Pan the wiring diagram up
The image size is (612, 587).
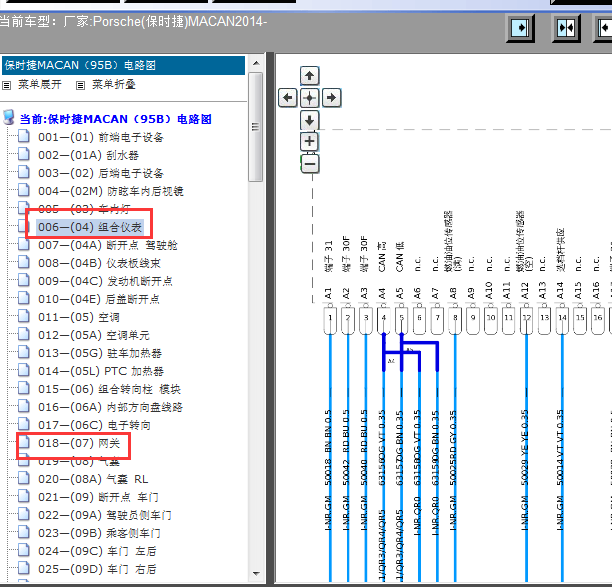(x=310, y=76)
